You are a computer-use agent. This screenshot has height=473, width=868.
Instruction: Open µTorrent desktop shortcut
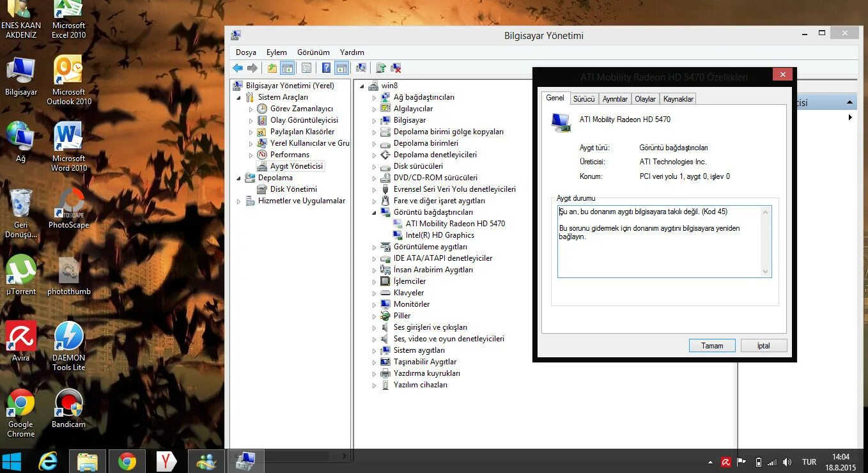pos(21,275)
